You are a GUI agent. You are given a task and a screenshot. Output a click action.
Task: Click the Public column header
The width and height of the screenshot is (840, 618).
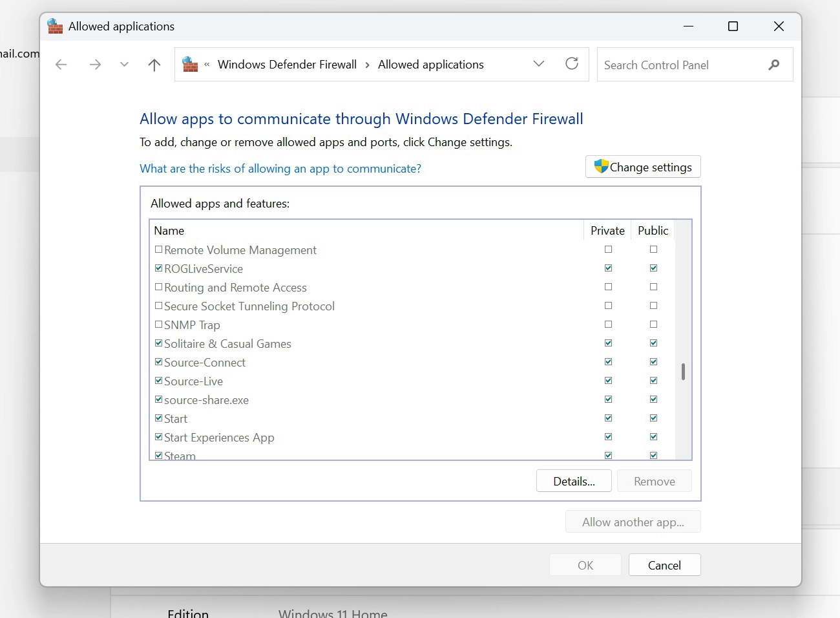[x=653, y=231]
